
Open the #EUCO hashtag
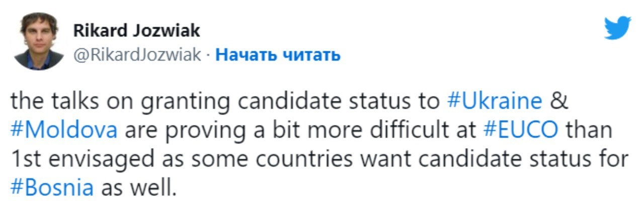pyautogui.click(x=521, y=130)
